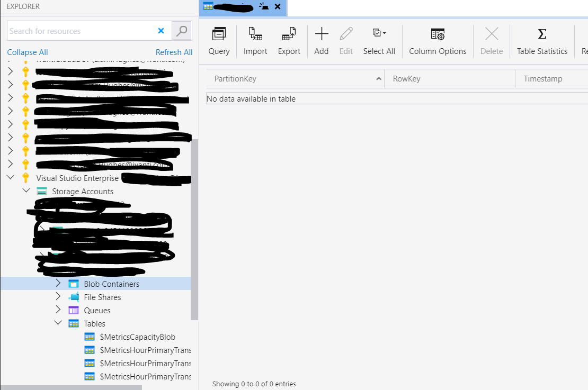Select the Queues node icon
This screenshot has width=588, height=390.
point(73,310)
